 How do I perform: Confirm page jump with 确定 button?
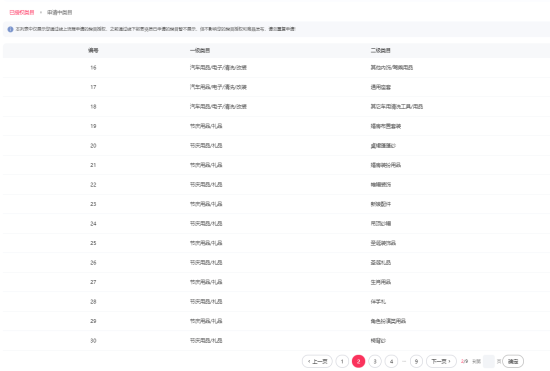tap(513, 362)
